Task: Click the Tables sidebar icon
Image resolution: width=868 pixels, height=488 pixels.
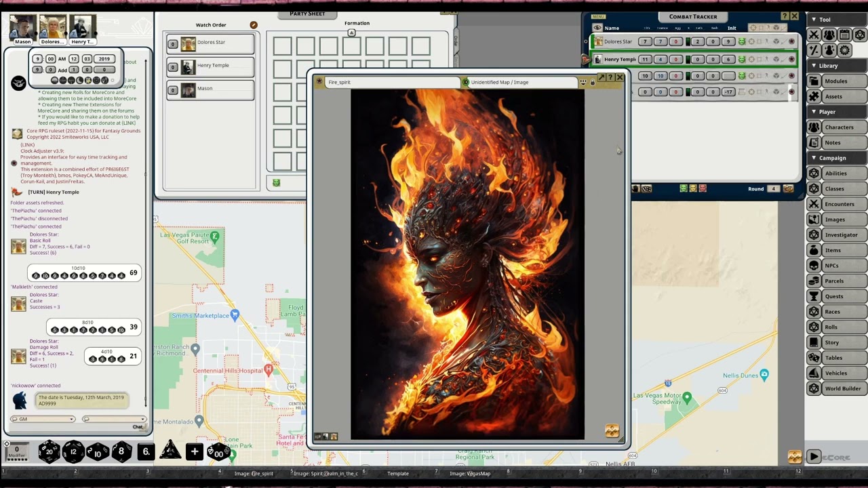Action: (x=814, y=358)
